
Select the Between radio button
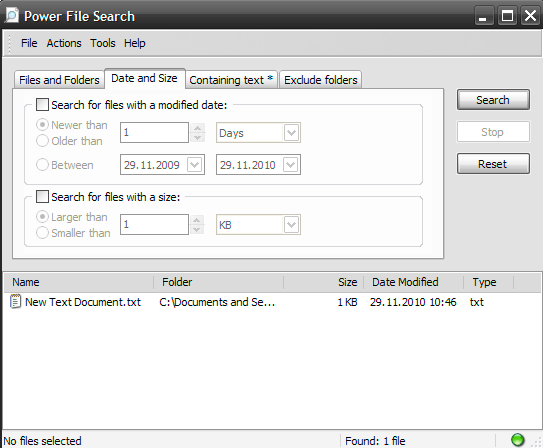point(42,164)
